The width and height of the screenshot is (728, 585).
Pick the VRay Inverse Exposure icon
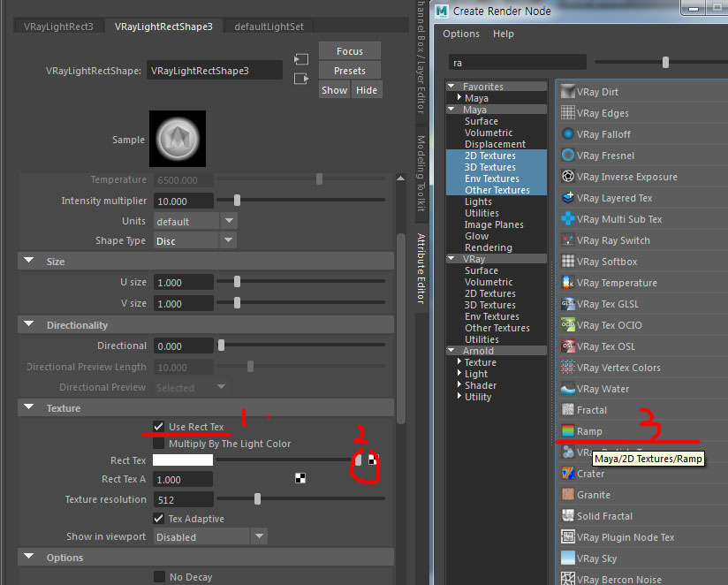(567, 177)
